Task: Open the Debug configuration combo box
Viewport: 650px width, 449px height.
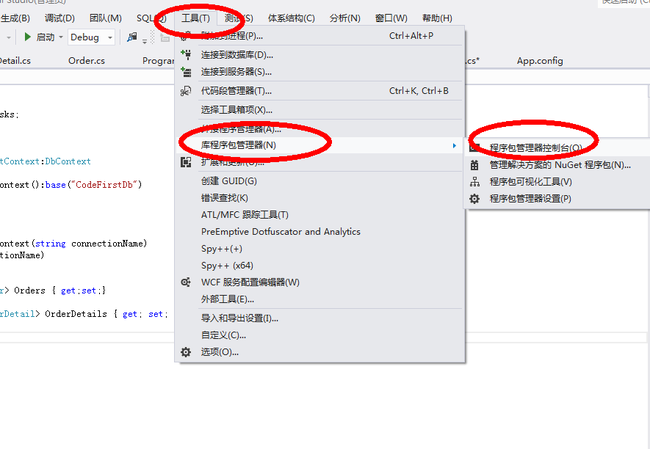Action: (91, 37)
